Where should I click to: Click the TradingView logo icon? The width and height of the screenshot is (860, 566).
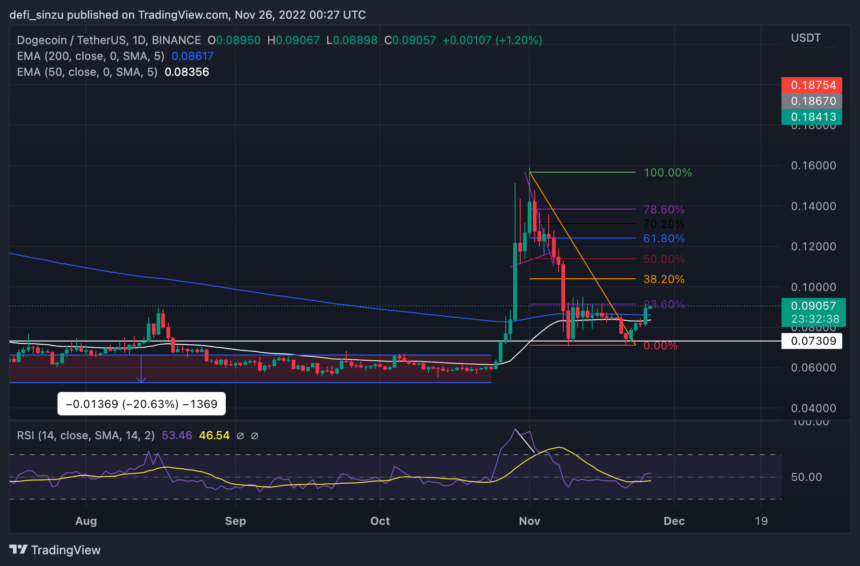[x=19, y=550]
